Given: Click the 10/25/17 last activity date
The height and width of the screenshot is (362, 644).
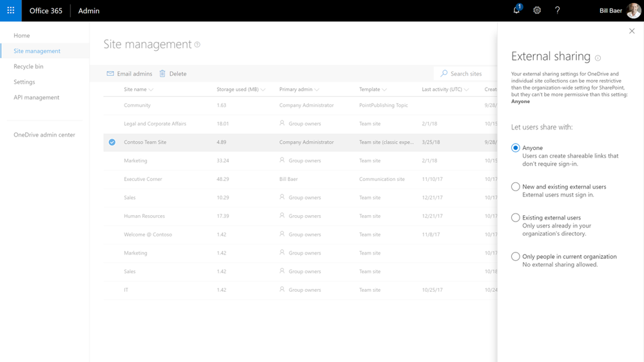Looking at the screenshot, I should (433, 290).
